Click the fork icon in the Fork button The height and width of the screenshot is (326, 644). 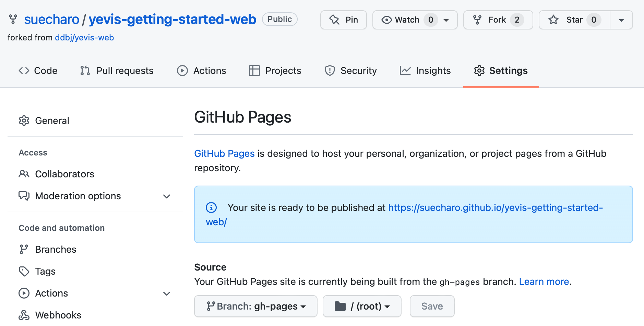(x=477, y=20)
